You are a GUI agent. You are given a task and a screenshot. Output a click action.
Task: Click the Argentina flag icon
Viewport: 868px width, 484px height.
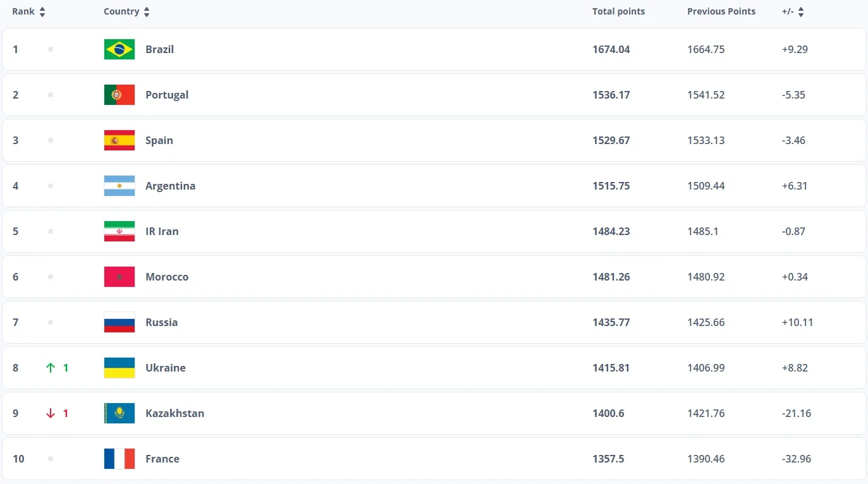tap(119, 186)
